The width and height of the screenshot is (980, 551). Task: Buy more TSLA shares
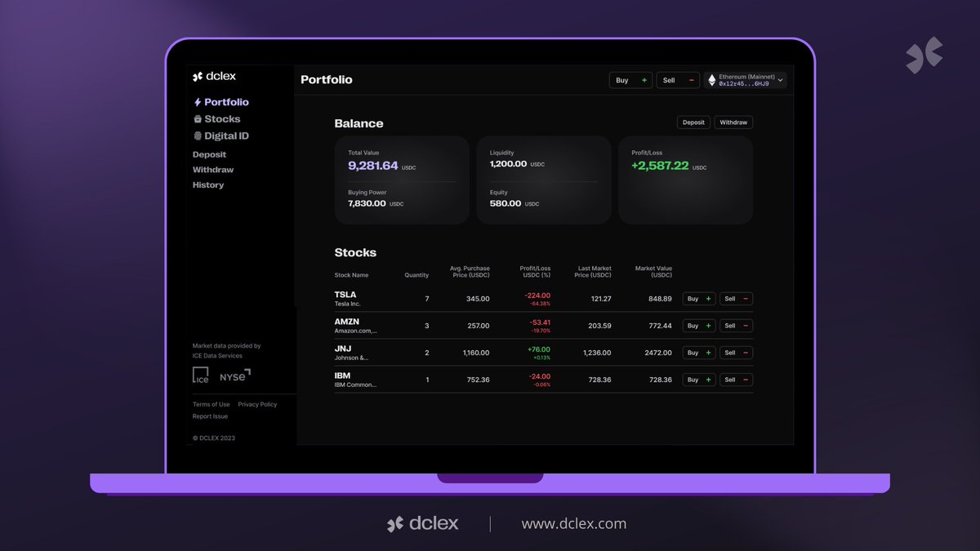pos(699,299)
